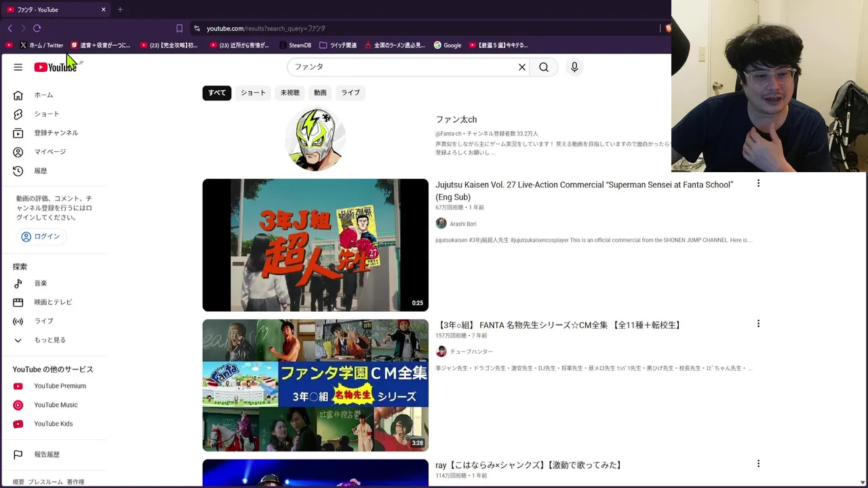Open 著作権 footer link
This screenshot has width=868, height=488.
click(76, 482)
